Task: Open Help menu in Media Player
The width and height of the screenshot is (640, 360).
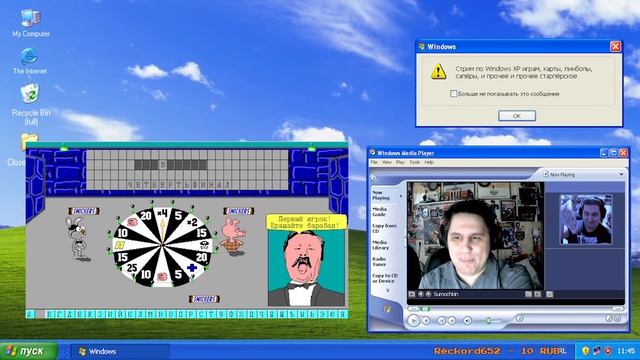Action: [429, 162]
